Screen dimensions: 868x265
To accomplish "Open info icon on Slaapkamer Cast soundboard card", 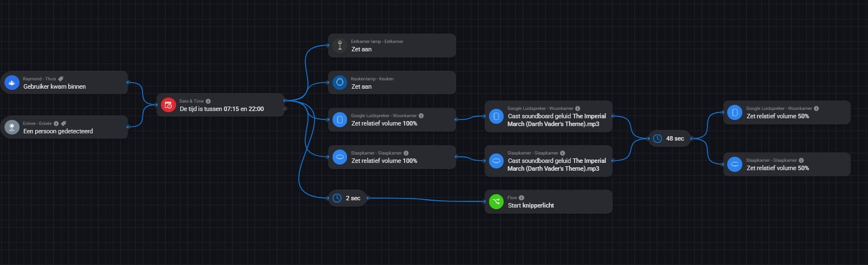I will (562, 153).
